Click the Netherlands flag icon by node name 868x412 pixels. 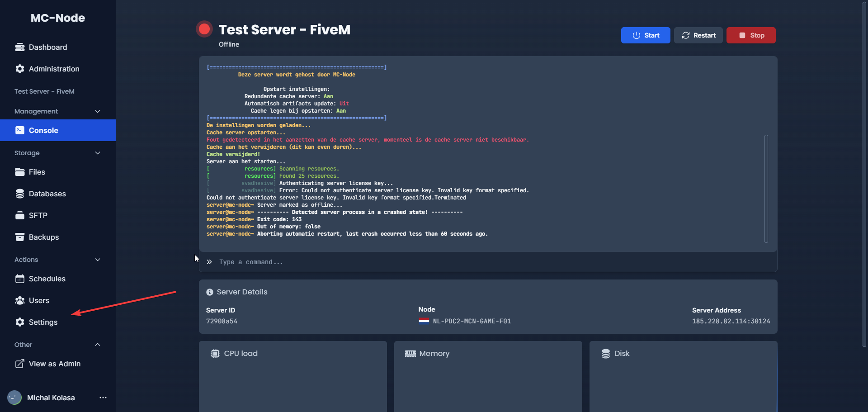point(424,321)
